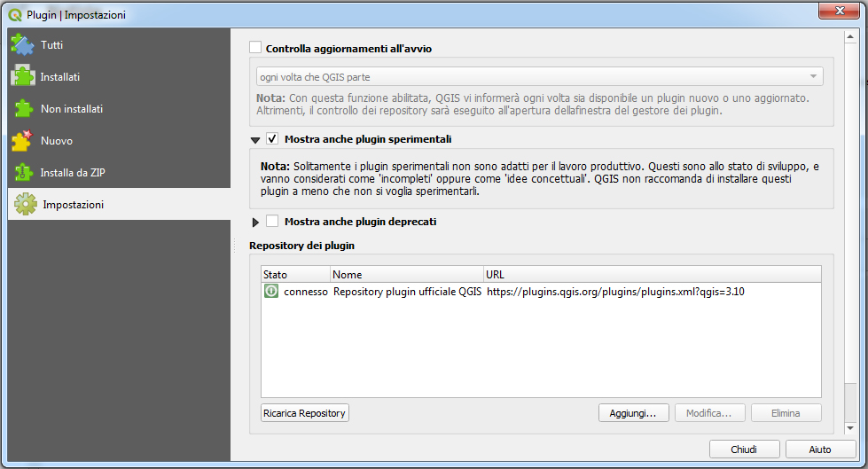868x469 pixels.
Task: Click the Ricarica Repository button
Action: (x=305, y=413)
